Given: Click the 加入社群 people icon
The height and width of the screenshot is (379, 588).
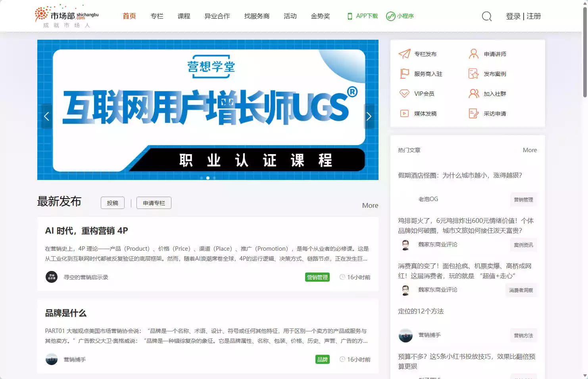Looking at the screenshot, I should [474, 93].
